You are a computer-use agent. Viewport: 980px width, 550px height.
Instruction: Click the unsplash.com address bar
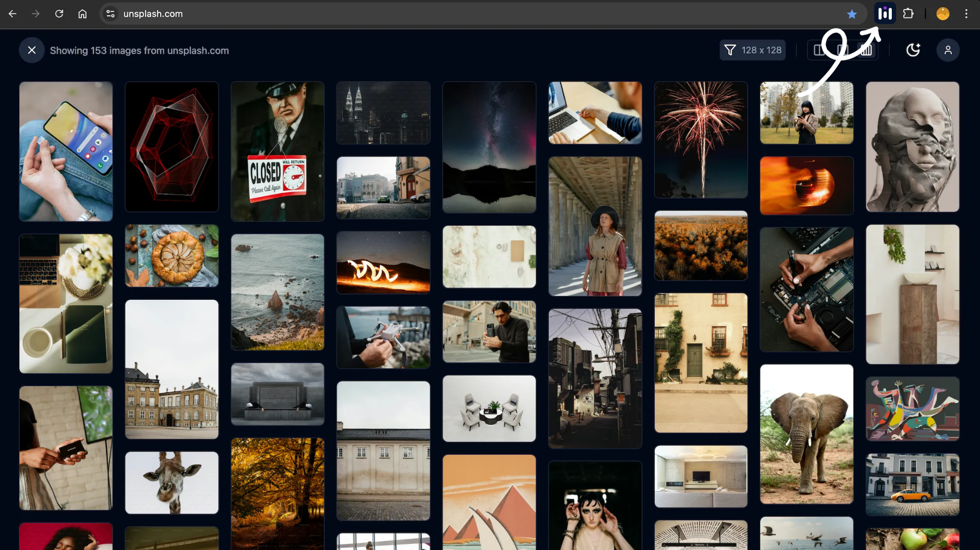coord(441,14)
